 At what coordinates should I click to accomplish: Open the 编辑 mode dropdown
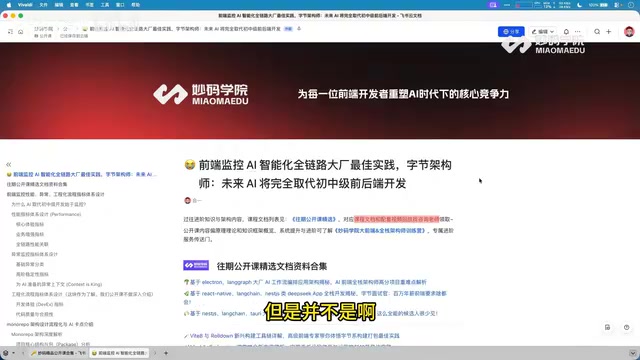[x=542, y=31]
